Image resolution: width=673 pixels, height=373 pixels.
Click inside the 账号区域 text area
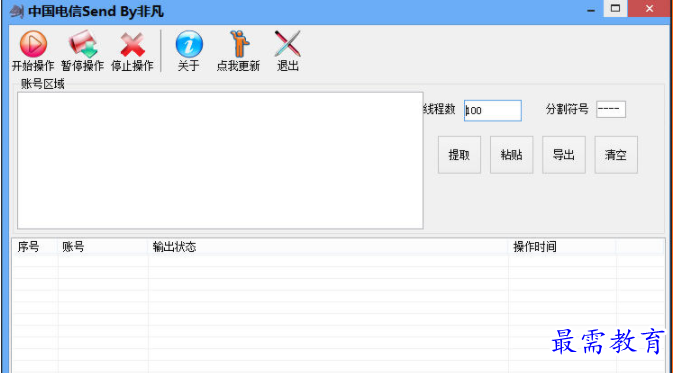(x=220, y=161)
